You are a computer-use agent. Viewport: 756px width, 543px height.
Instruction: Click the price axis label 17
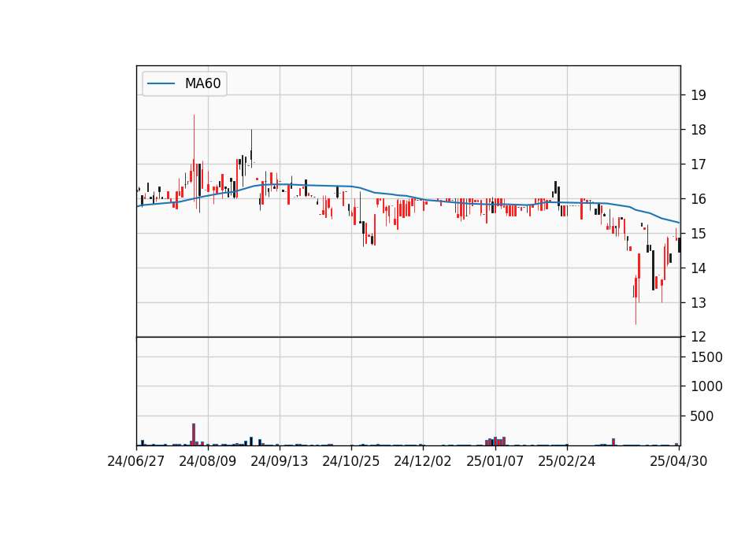click(x=699, y=164)
